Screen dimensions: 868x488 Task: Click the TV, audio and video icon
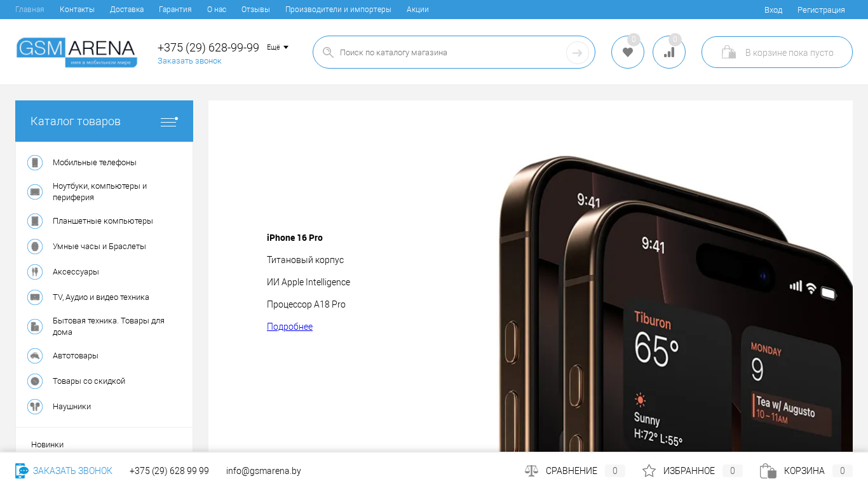pyautogui.click(x=35, y=297)
